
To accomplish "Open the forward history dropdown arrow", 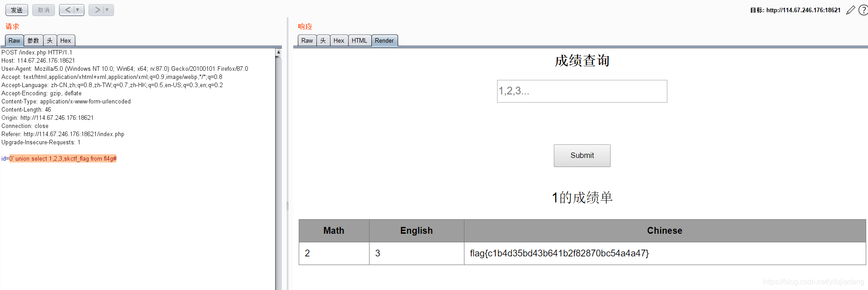I will [x=108, y=10].
